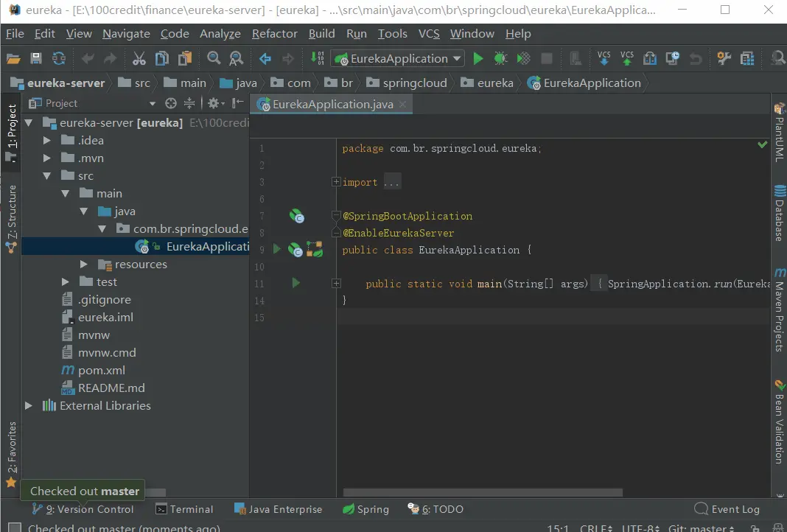Screen dimensions: 787x532
Task: Open the Project panel gear settings
Action: (215, 103)
